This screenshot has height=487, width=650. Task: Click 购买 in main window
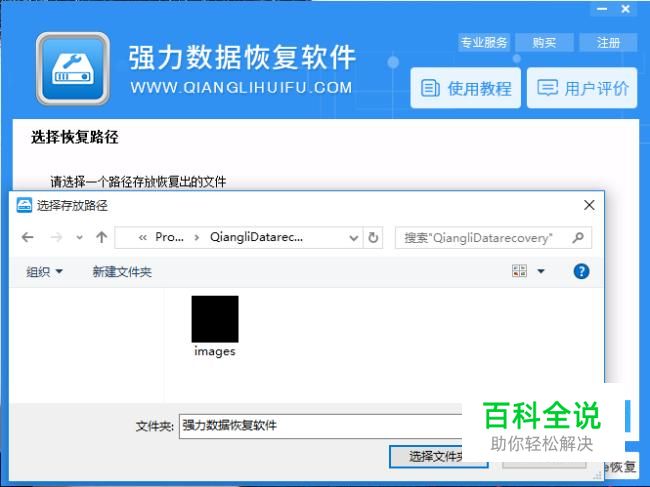coord(544,42)
